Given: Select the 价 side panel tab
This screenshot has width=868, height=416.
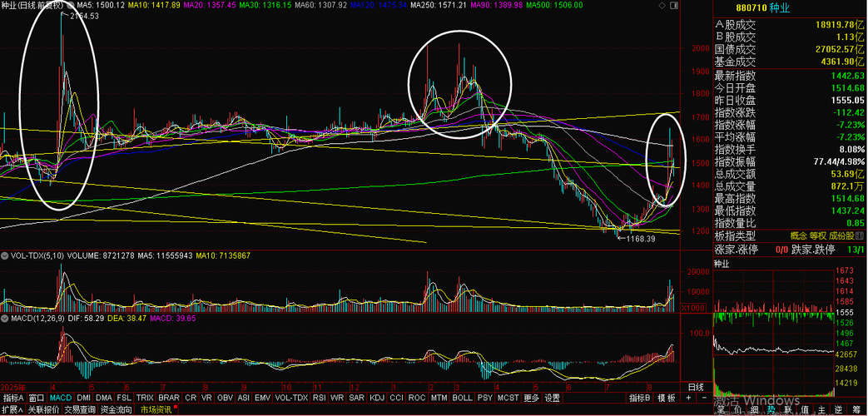Looking at the screenshot, I should pos(737,410).
